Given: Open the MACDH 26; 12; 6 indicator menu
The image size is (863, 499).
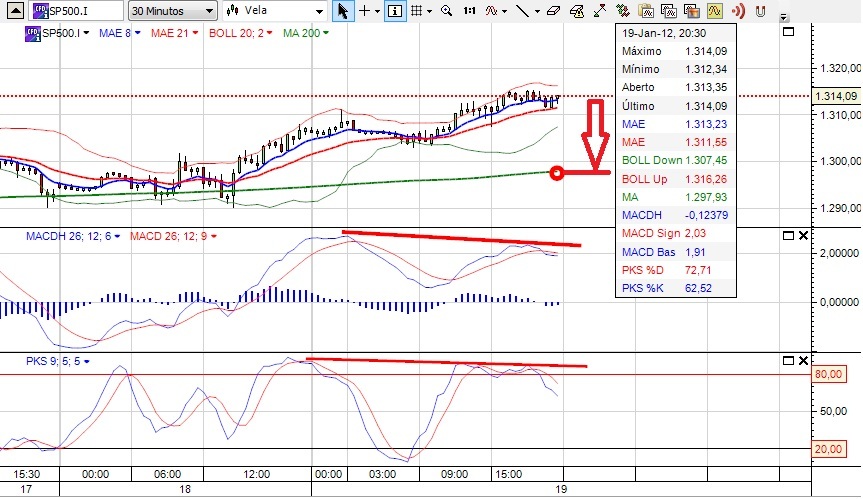Looking at the screenshot, I should (73, 237).
